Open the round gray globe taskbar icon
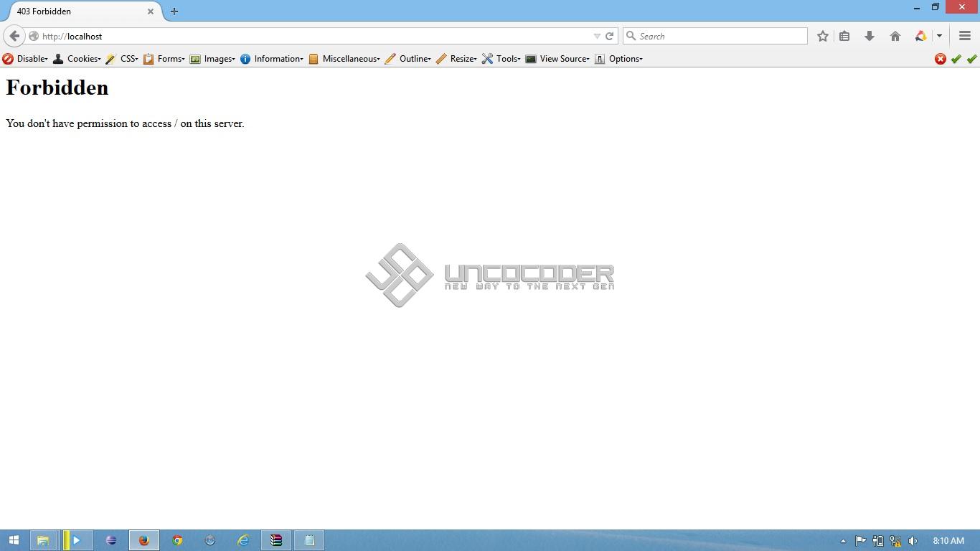980x551 pixels. coord(210,540)
